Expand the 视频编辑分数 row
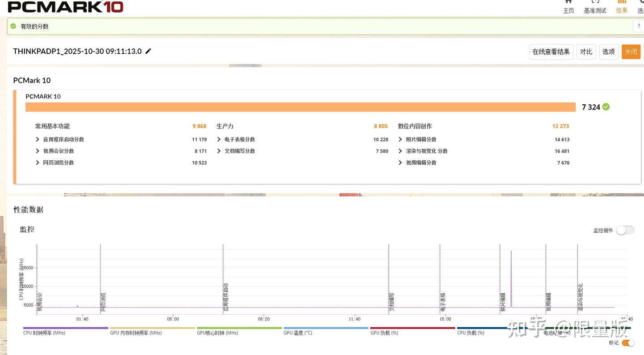This screenshot has width=644, height=355. coord(400,163)
